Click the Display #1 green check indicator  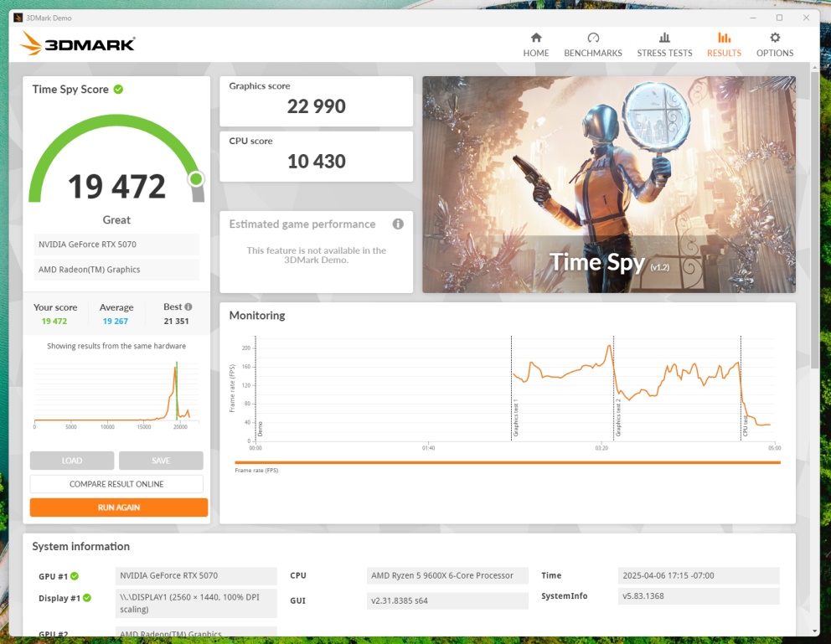(86, 598)
